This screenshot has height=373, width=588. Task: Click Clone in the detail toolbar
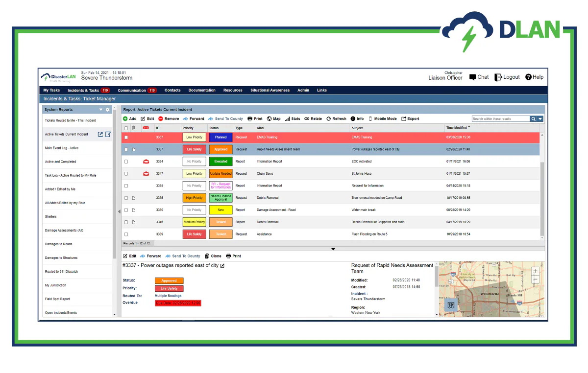click(213, 256)
